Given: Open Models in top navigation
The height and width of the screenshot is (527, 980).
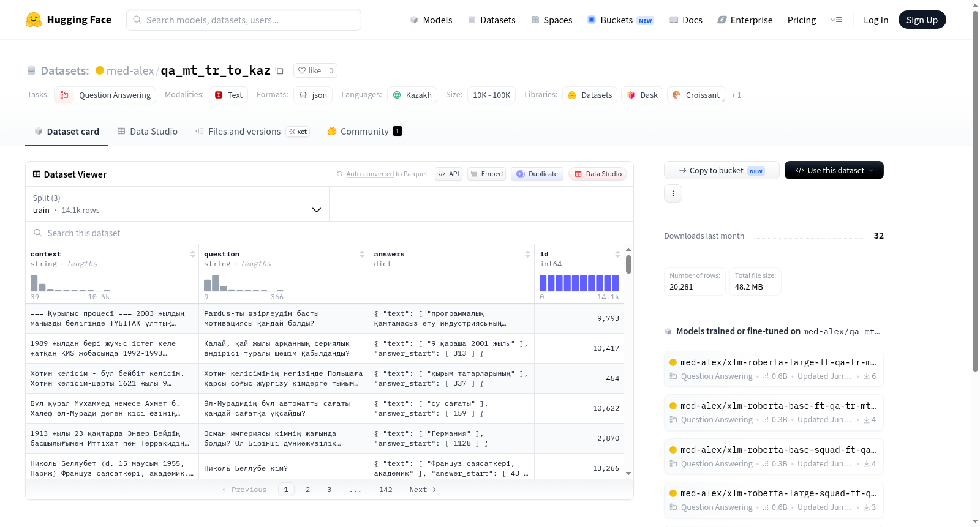Looking at the screenshot, I should pyautogui.click(x=431, y=20).
